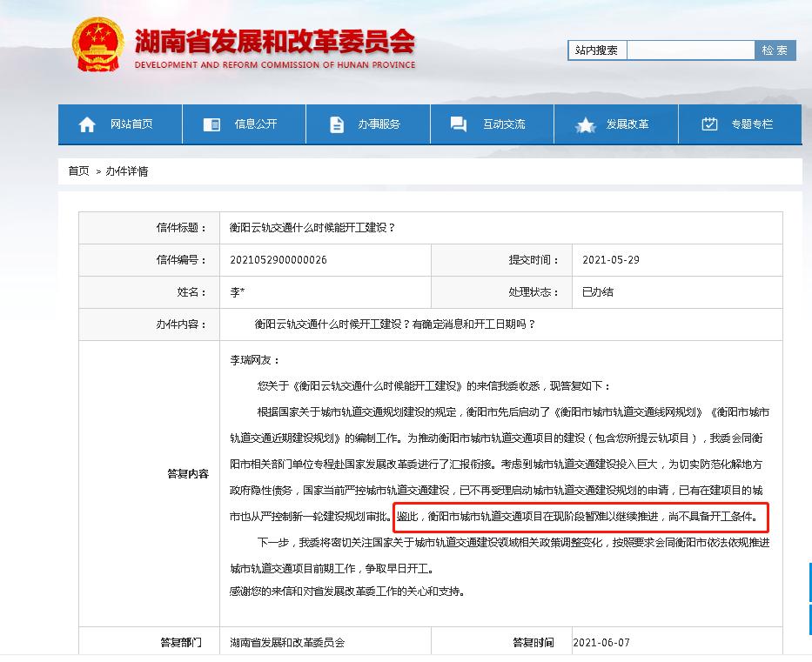812x662 pixels.
Task: Click the calendar icon on 专题专栏
Action: pos(710,124)
